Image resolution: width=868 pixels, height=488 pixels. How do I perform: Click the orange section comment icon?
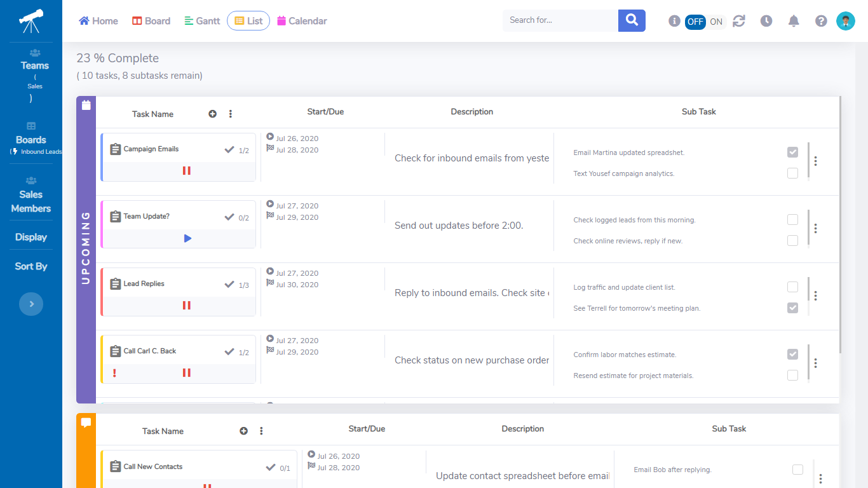86,422
